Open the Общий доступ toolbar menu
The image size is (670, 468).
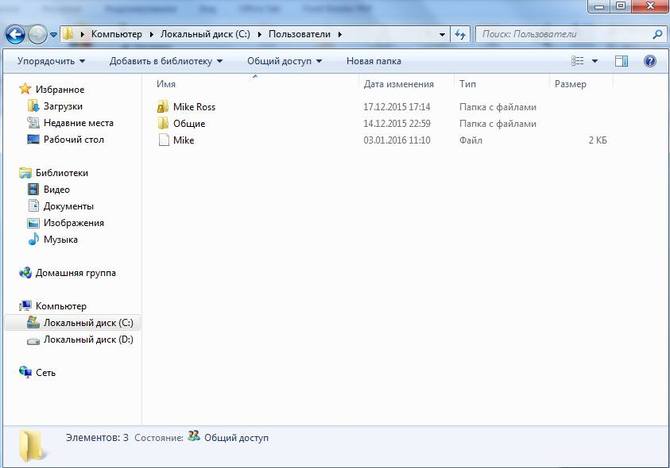[x=285, y=61]
